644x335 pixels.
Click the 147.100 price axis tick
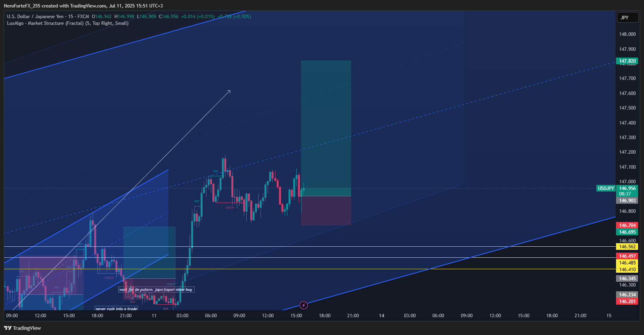pyautogui.click(x=627, y=167)
